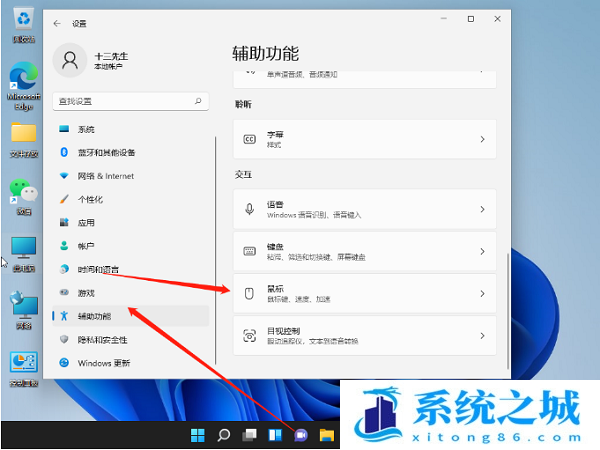Click the CC icon beside 字幕
Image resolution: width=600 pixels, height=450 pixels.
[x=250, y=139]
